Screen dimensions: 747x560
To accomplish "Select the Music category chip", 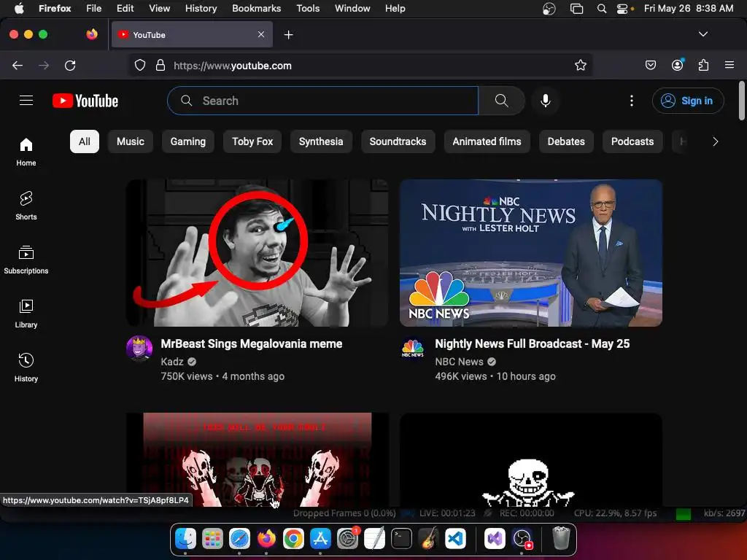I will [x=131, y=141].
